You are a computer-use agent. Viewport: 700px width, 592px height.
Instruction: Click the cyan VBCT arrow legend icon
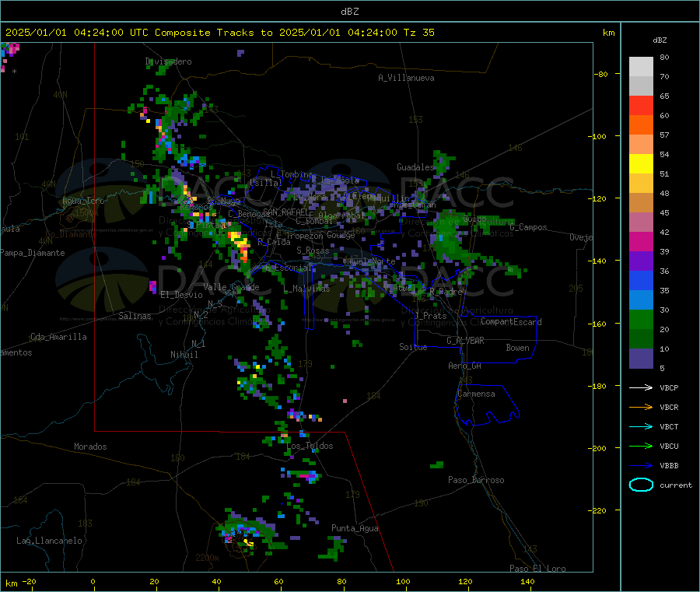coord(641,427)
